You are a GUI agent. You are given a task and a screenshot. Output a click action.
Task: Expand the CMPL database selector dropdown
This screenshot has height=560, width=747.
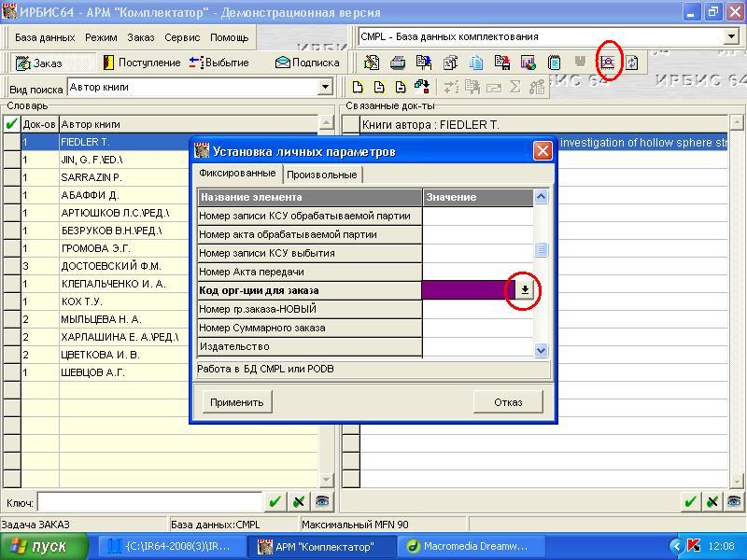[x=731, y=36]
